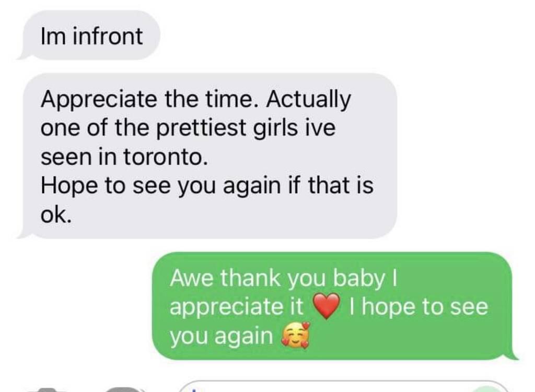Select the "Im infront" message bubble
The image size is (535, 392).
coord(89,35)
